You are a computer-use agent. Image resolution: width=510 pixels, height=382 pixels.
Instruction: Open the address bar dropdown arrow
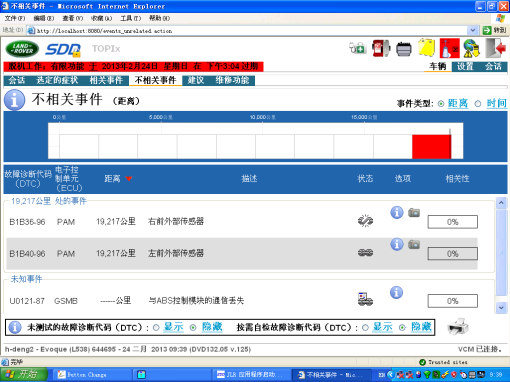point(473,30)
